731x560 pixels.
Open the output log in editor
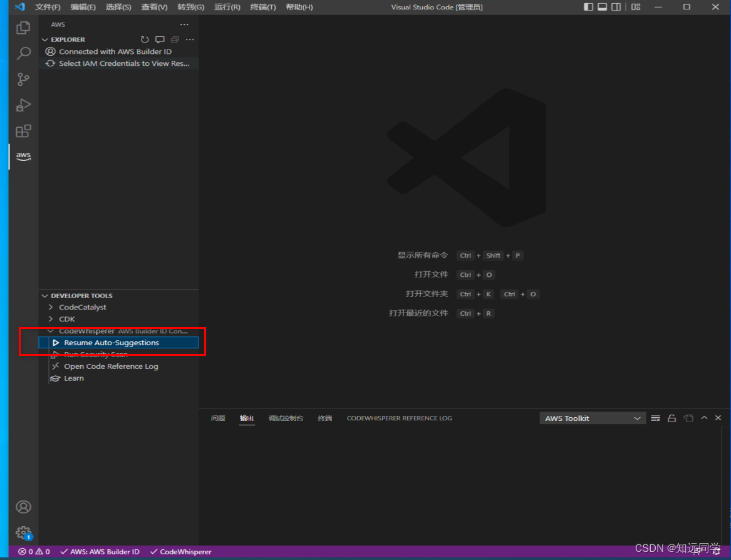688,418
